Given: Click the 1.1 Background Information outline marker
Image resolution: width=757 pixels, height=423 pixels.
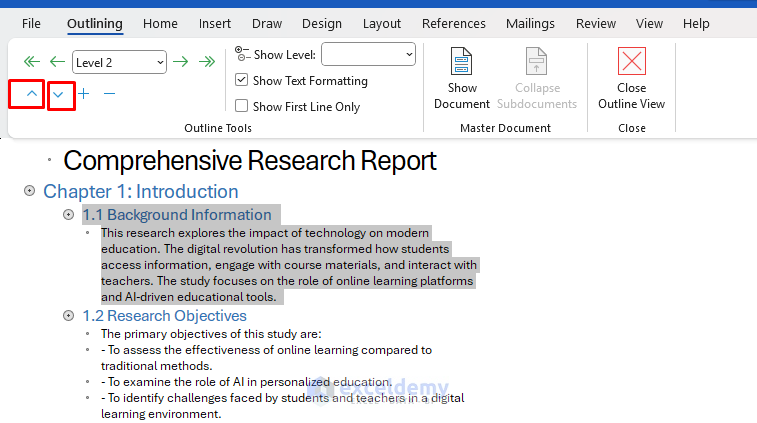Looking at the screenshot, I should coord(69,214).
